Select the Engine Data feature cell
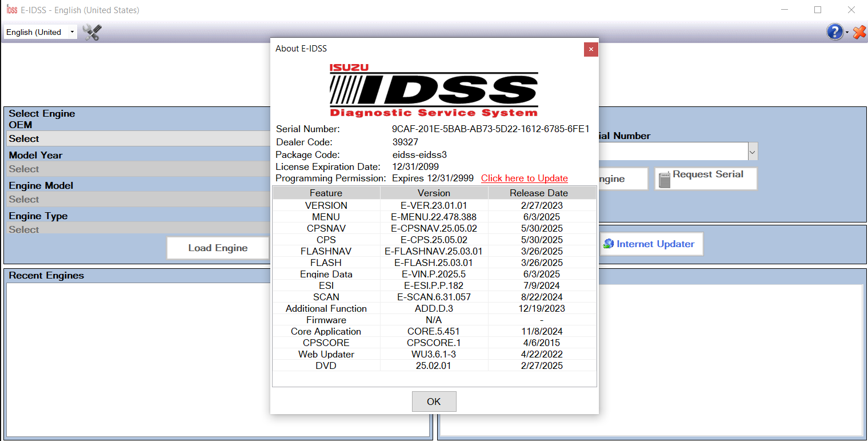This screenshot has width=868, height=441. [x=326, y=274]
